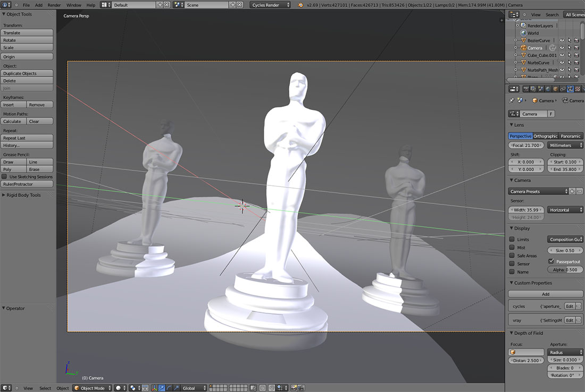The width and height of the screenshot is (585, 392).
Task: Toggle selectability arrow for BezierCurve
Action: 570,40
